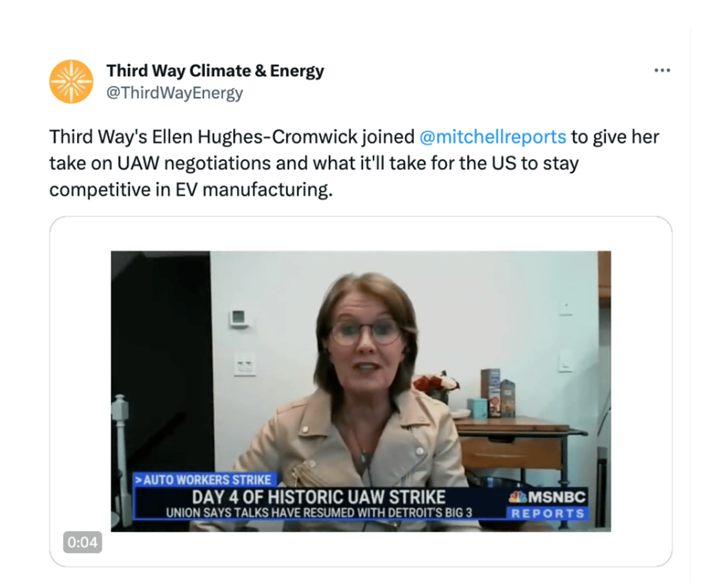Click the 'AUTO WORKERS STRIKE' banner tag
Image resolution: width=725 pixels, height=588 pixels.
tap(204, 479)
